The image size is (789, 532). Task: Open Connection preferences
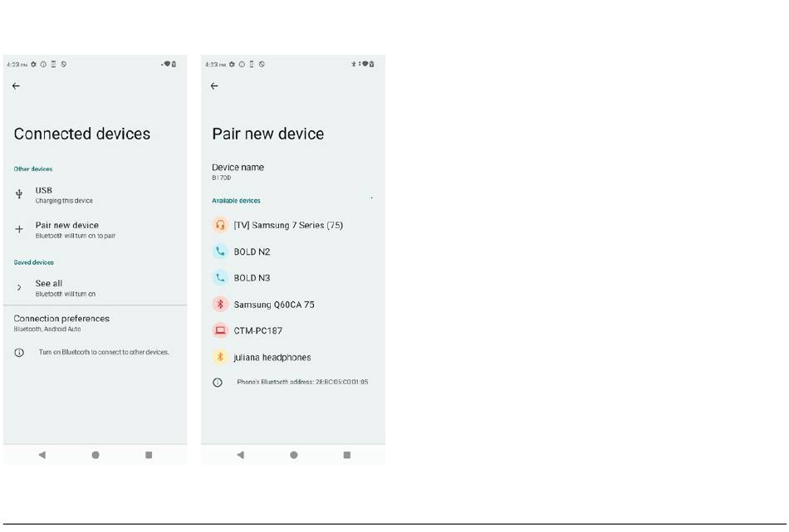(x=61, y=322)
